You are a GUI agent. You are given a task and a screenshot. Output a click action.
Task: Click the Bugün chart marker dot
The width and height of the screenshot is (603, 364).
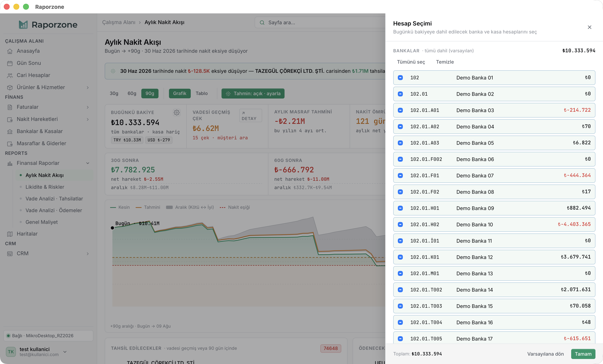click(112, 228)
